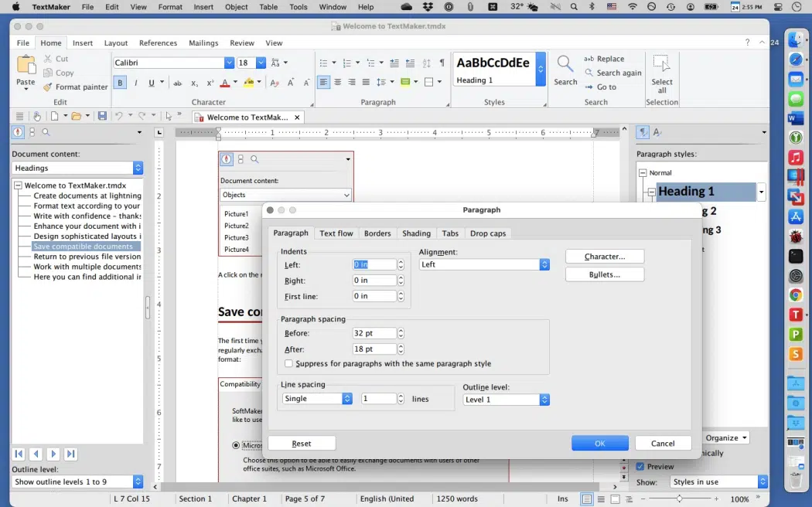Open Spotlight search in menu bar

point(574,7)
